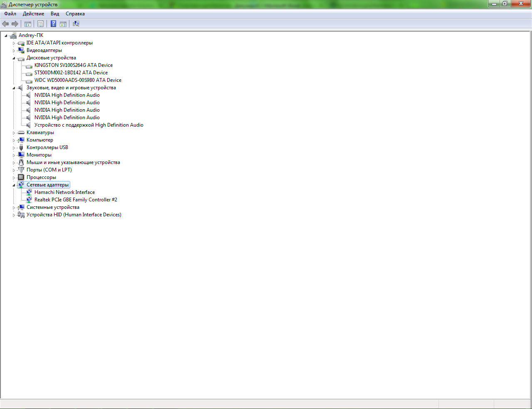Expand Мыши и иные указывающие устройства
Image resolution: width=532 pixels, height=409 pixels.
pos(14,163)
